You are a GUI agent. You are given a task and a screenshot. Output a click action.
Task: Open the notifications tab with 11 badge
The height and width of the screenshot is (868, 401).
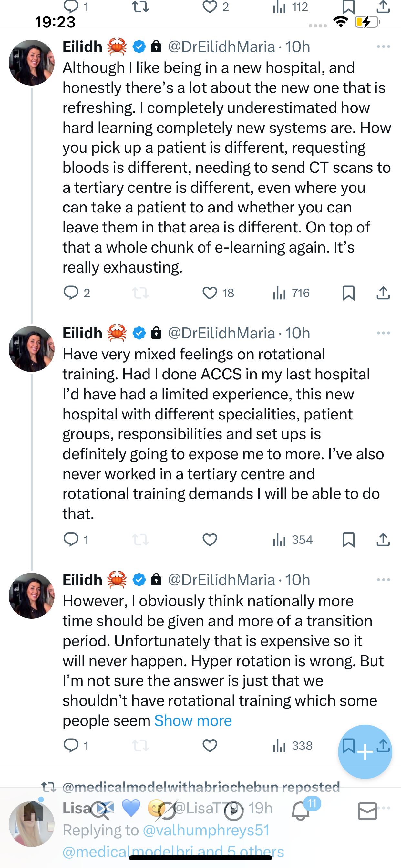click(x=301, y=811)
